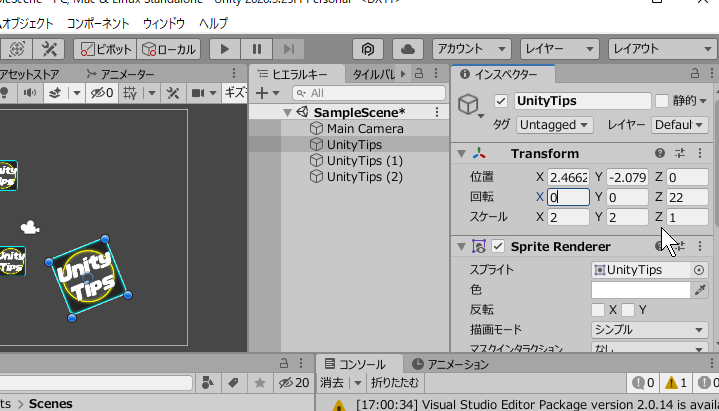Open the Transform component help

[x=660, y=153]
